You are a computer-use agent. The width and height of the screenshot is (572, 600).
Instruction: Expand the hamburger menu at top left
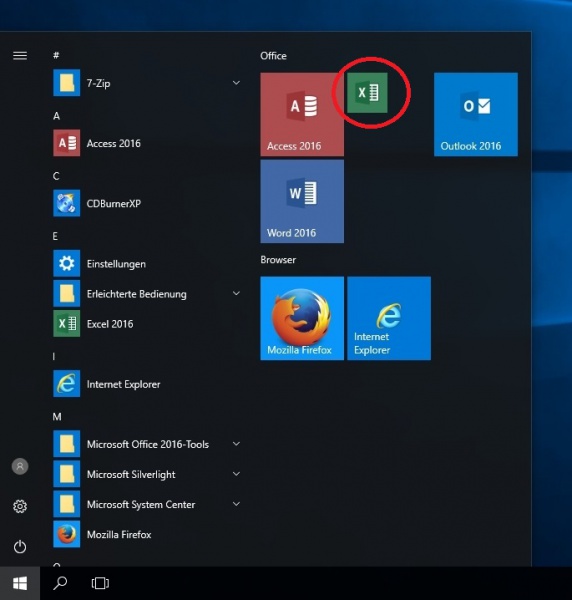coord(20,56)
